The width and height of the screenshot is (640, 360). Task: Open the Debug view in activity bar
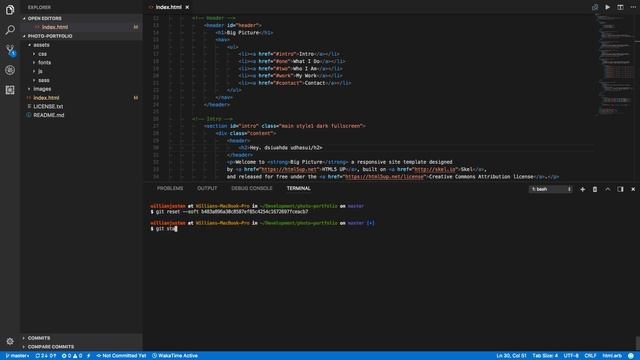pos(10,70)
